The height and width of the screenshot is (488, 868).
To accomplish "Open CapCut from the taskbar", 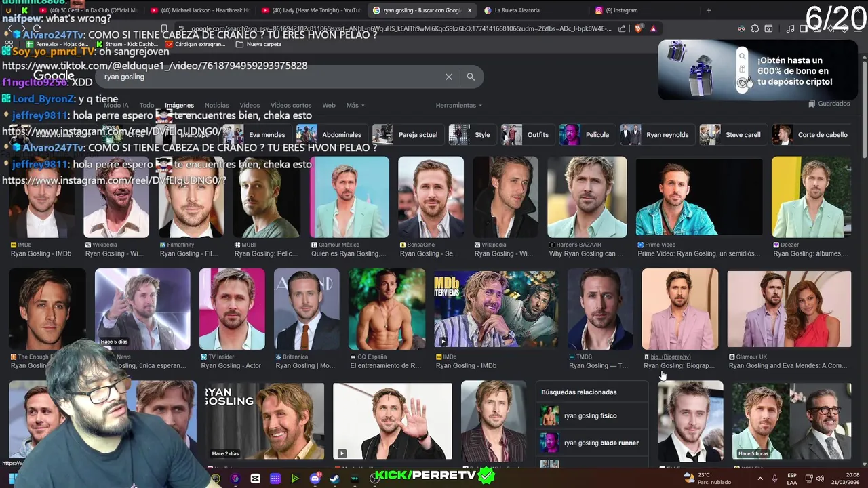I will [x=255, y=479].
